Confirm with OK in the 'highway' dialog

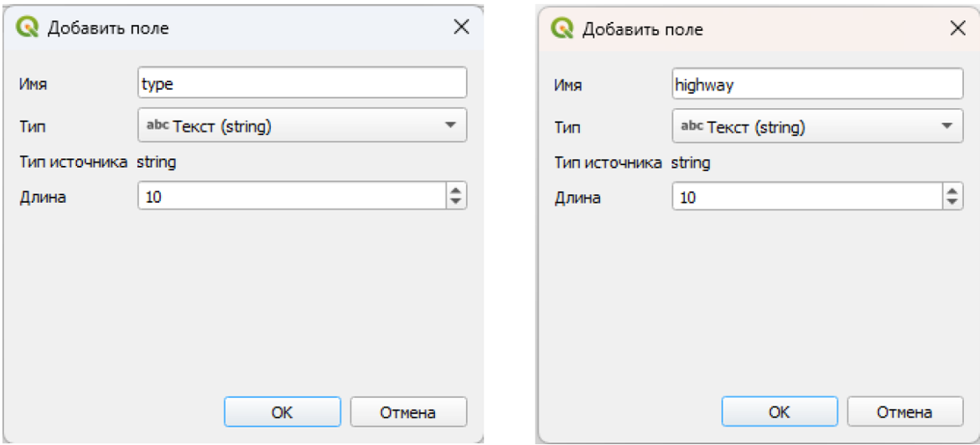click(780, 411)
